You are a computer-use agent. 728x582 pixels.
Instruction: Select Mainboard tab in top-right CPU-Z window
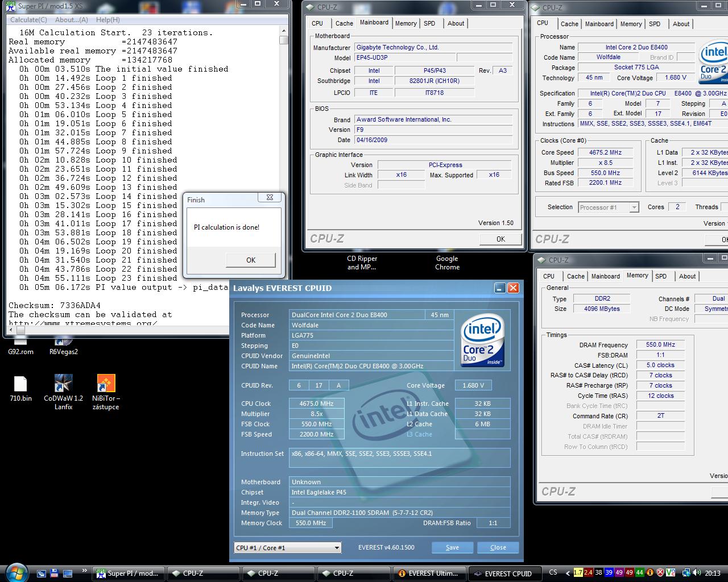click(x=599, y=24)
